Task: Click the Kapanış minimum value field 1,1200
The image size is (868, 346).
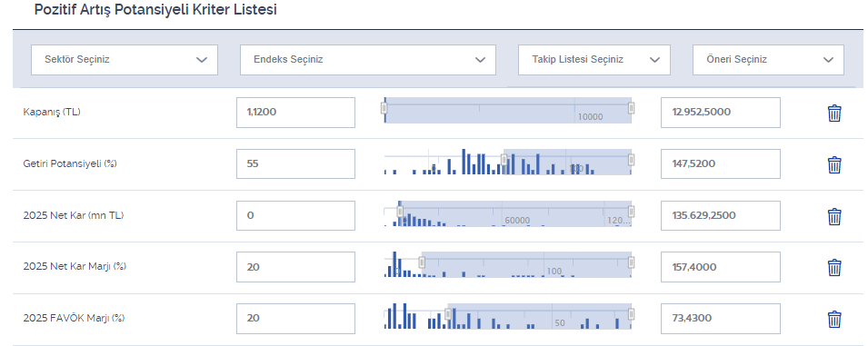Action: click(295, 113)
